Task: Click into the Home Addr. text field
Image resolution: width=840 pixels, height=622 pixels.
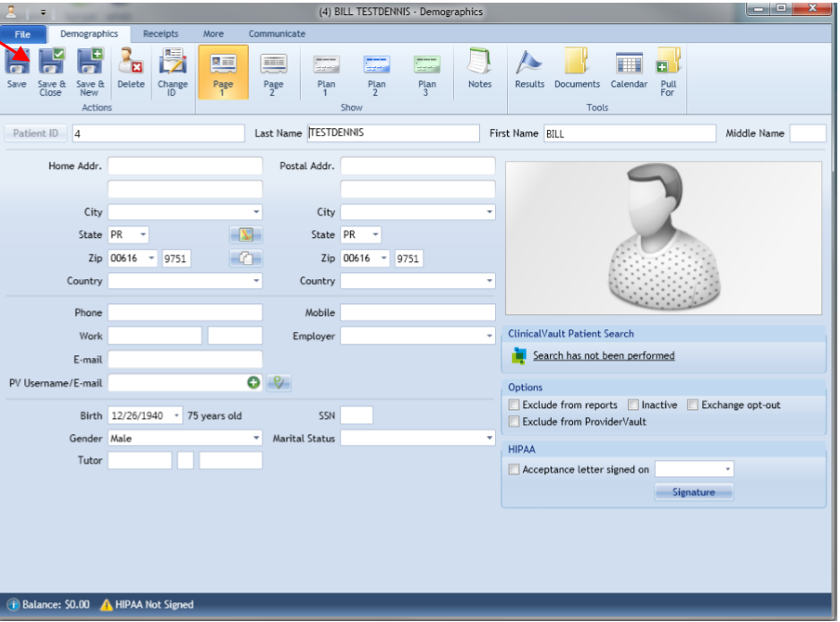Action: pos(184,166)
